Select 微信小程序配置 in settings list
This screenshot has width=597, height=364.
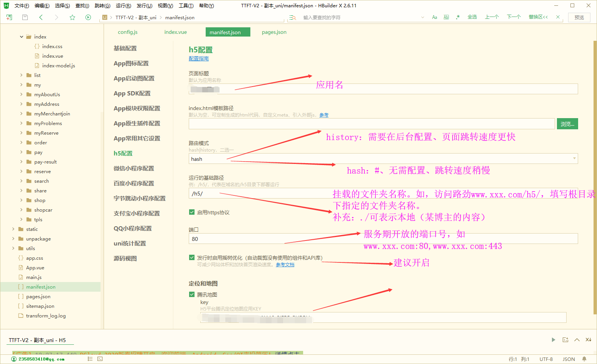coord(134,168)
